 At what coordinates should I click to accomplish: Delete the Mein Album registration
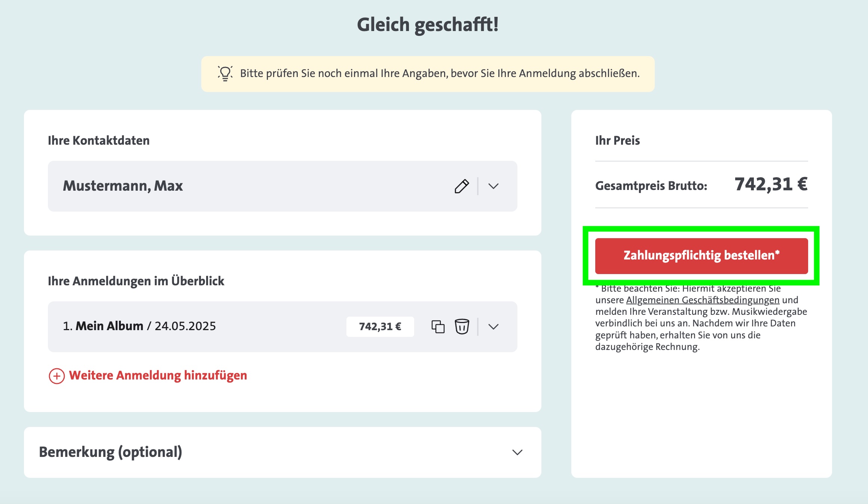[x=462, y=327]
